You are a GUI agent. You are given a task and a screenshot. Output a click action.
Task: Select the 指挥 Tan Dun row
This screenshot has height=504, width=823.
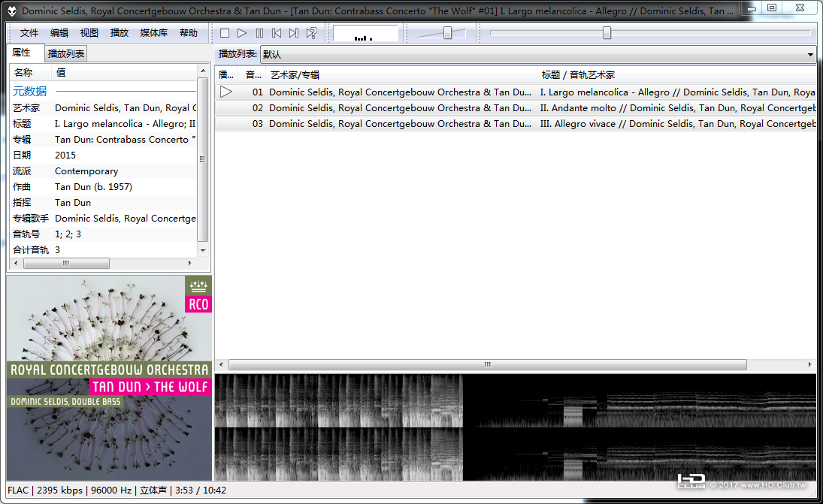(104, 203)
